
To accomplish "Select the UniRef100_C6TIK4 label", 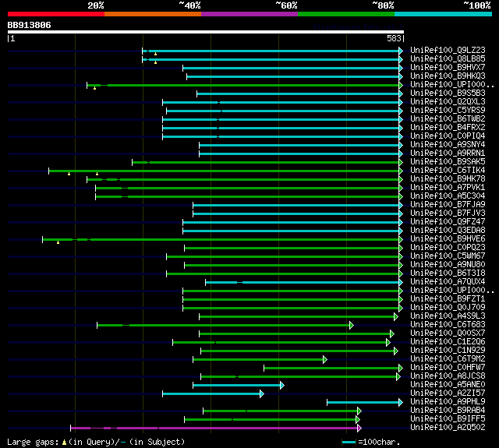I will pyautogui.click(x=448, y=170).
